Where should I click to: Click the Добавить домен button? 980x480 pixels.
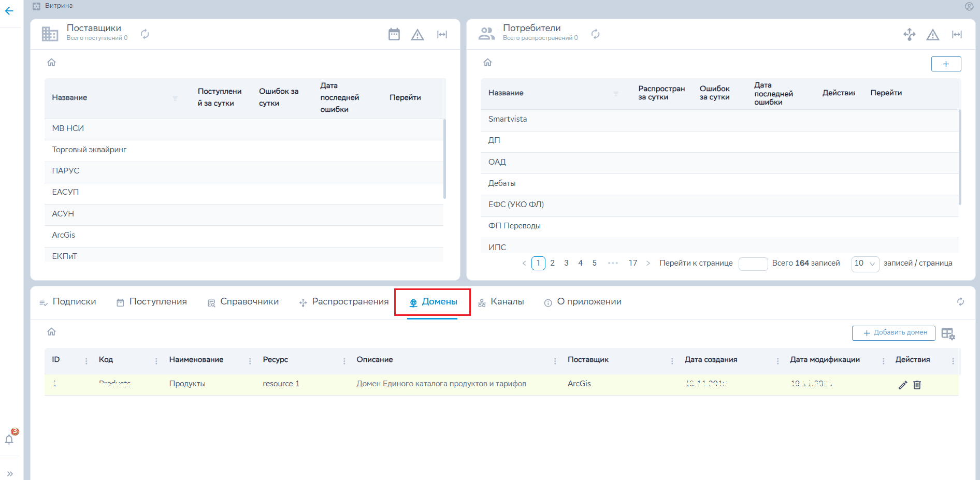[x=893, y=333]
